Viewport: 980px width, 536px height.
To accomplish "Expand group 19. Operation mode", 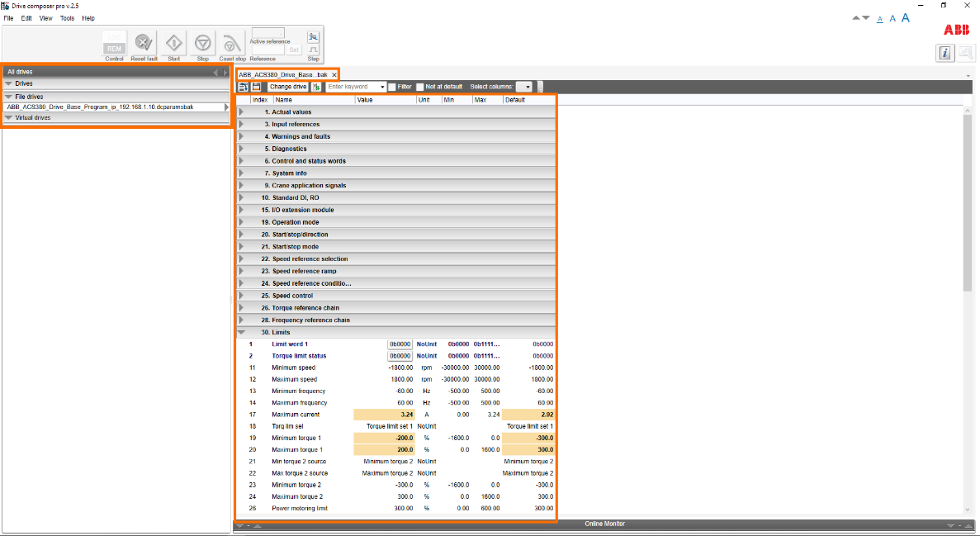I will 241,222.
